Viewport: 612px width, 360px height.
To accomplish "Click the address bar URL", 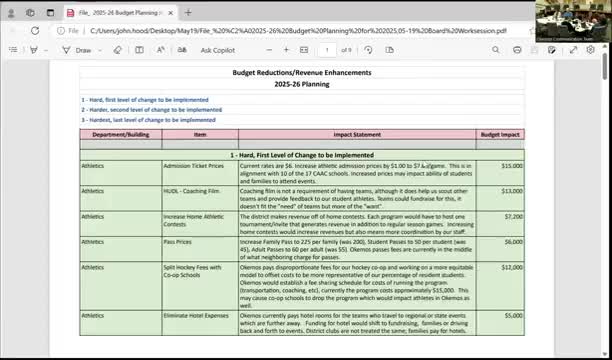I will pos(298,31).
